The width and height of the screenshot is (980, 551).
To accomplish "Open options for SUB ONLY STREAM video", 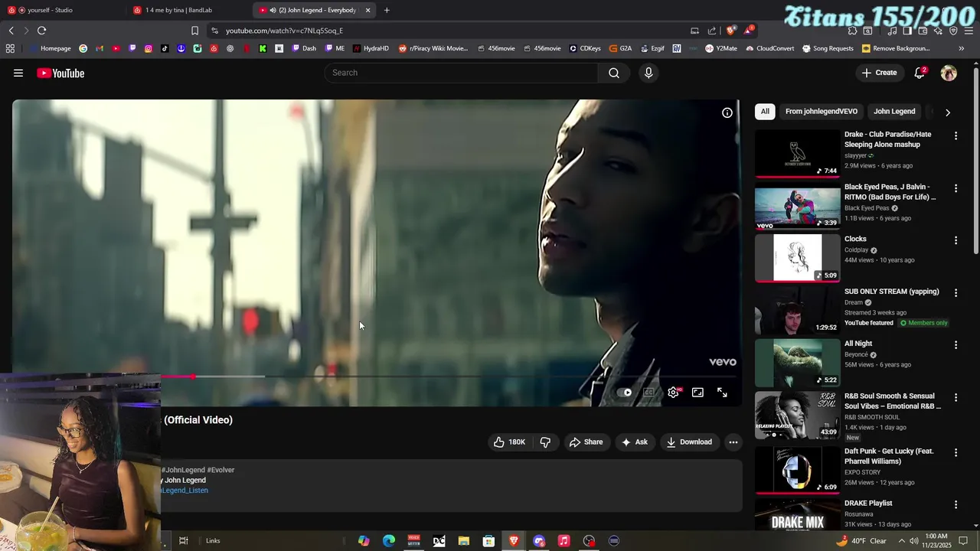I will coord(955,293).
